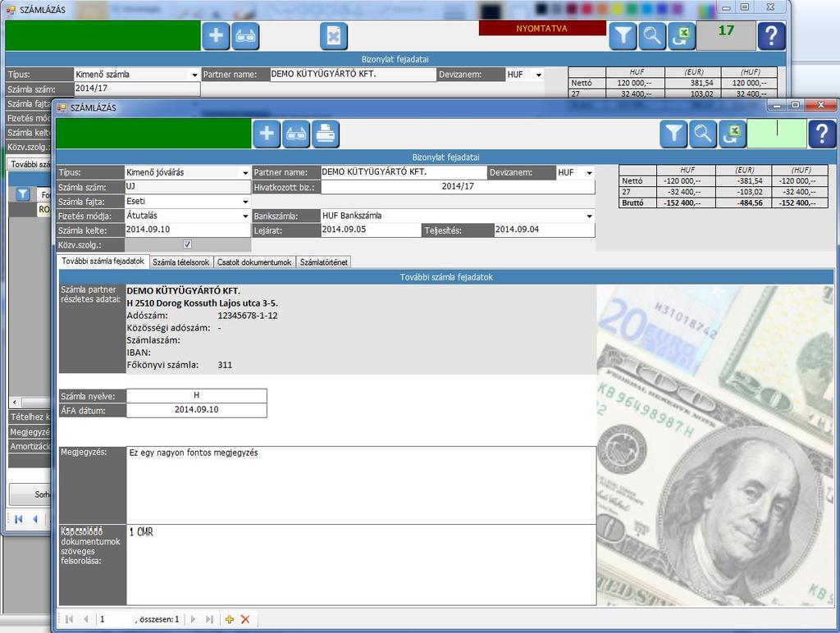The image size is (840, 633).
Task: Click the yellow add-record plus in navigator
Action: pos(230,619)
